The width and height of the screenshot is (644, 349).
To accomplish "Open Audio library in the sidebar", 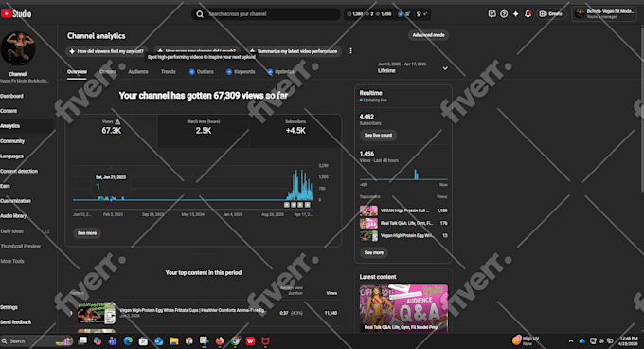I will (x=13, y=216).
